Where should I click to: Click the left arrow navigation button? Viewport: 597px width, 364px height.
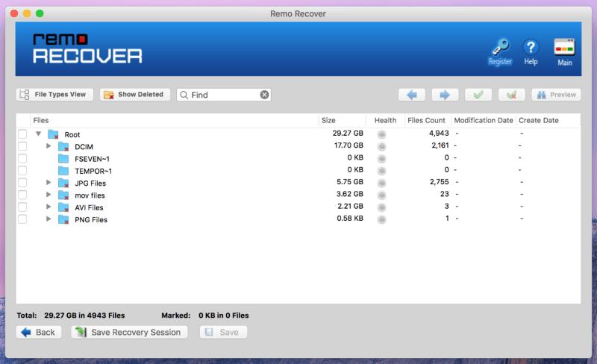click(412, 95)
